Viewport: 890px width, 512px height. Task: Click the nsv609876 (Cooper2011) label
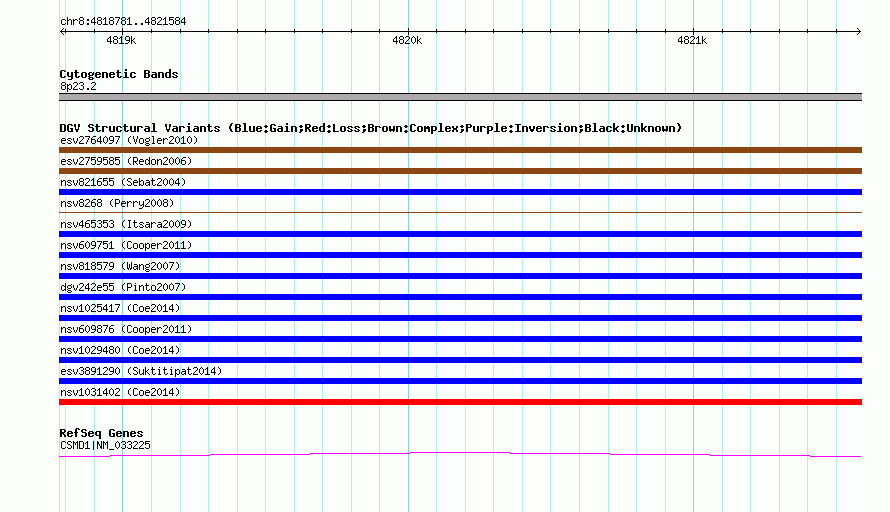(126, 329)
